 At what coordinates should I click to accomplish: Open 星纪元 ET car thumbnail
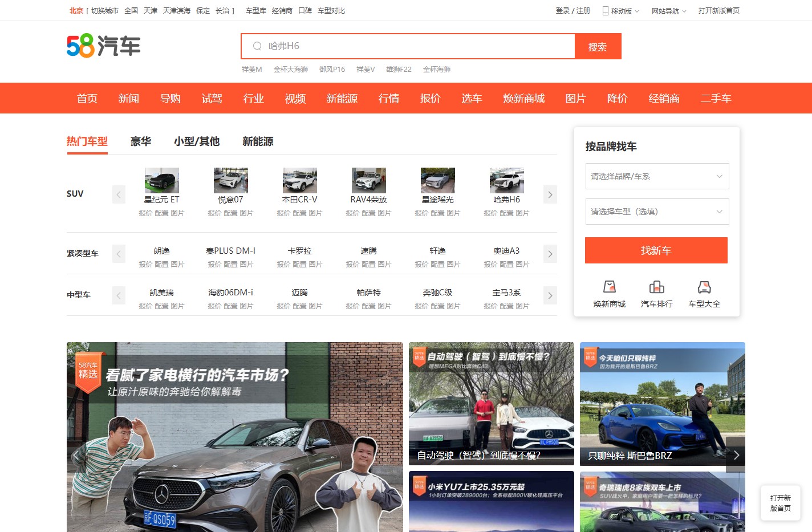point(162,180)
